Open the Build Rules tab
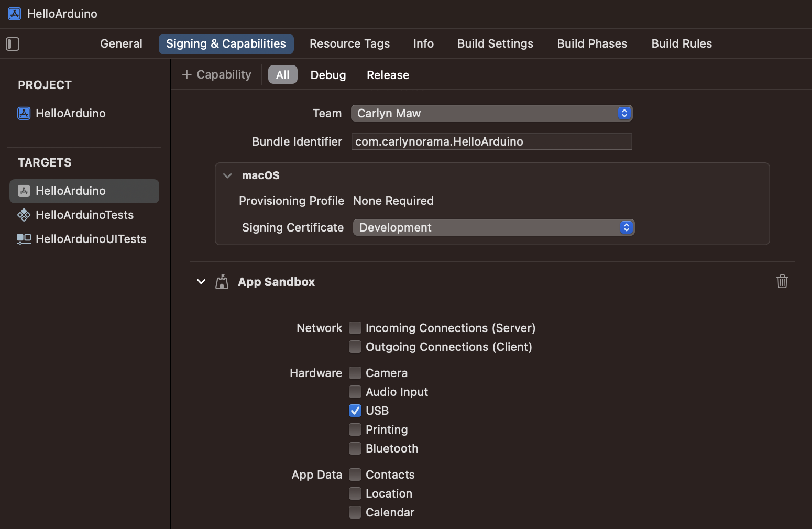This screenshot has width=812, height=529. click(x=682, y=44)
